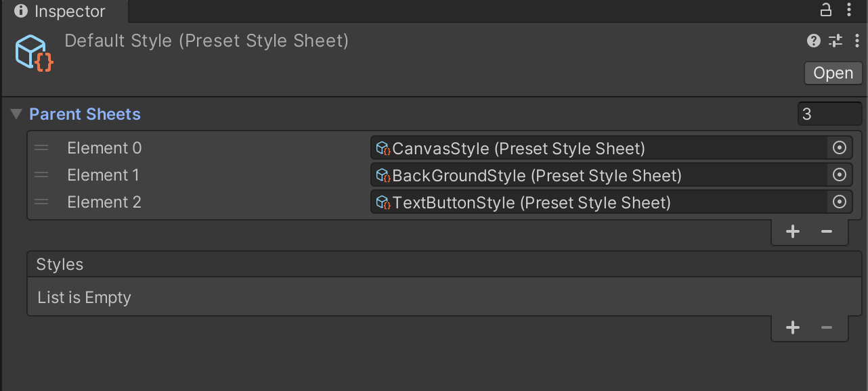Click the object picker circle for CanvasStyle
The height and width of the screenshot is (391, 868).
(x=839, y=147)
